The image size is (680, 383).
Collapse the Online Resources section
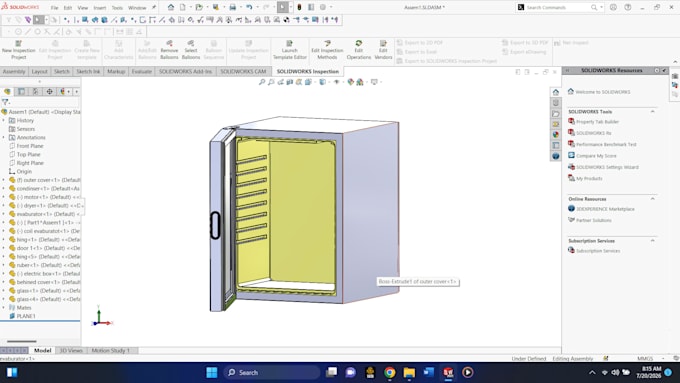click(x=652, y=199)
